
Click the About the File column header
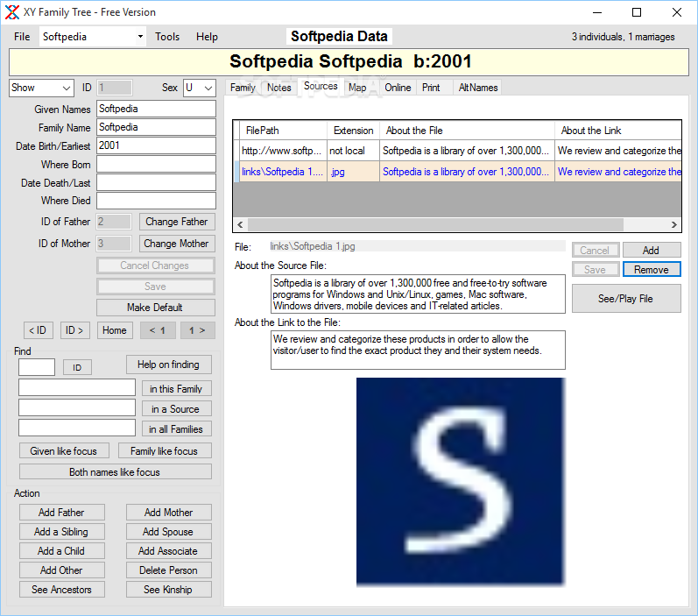coord(467,131)
